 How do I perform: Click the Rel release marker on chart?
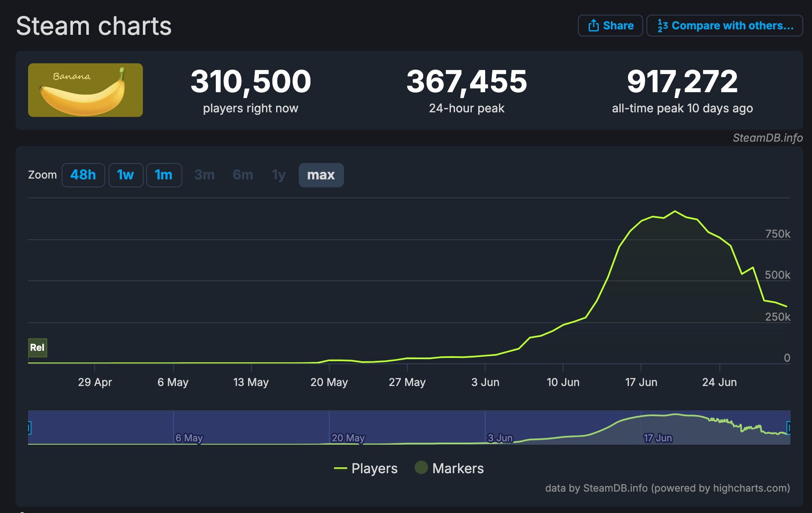(x=37, y=347)
